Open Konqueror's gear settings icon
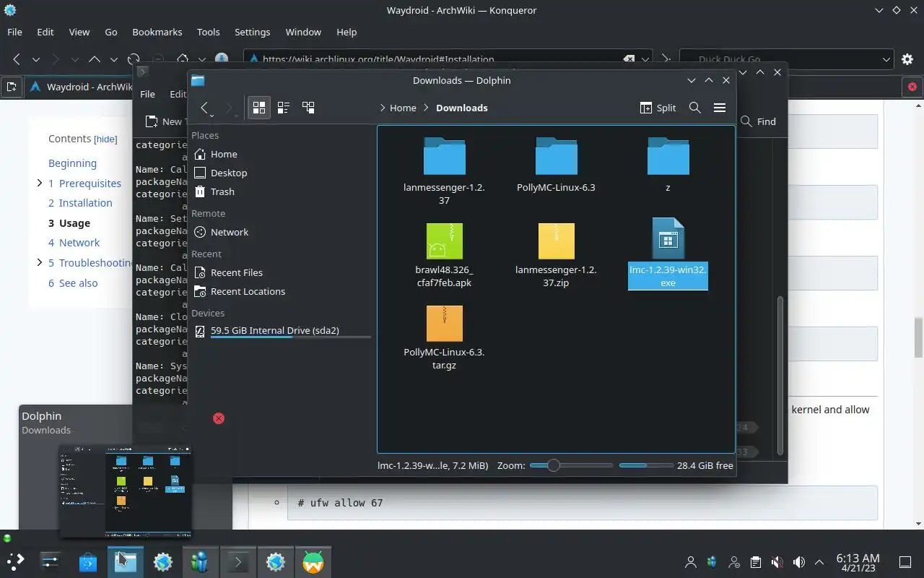The width and height of the screenshot is (924, 578). (908, 59)
